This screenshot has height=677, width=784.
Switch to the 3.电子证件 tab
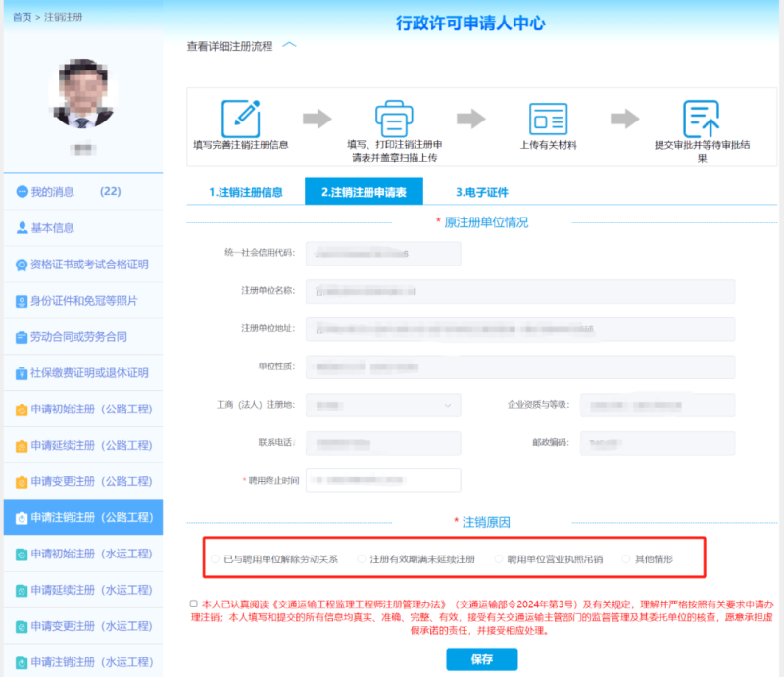pos(481,192)
